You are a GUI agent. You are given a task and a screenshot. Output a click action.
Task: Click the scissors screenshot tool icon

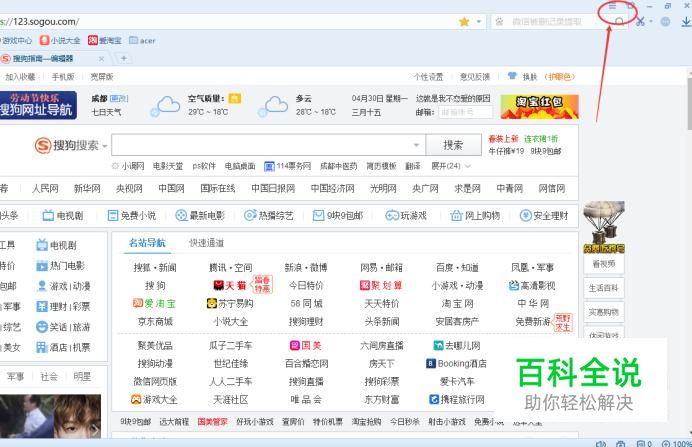640,21
